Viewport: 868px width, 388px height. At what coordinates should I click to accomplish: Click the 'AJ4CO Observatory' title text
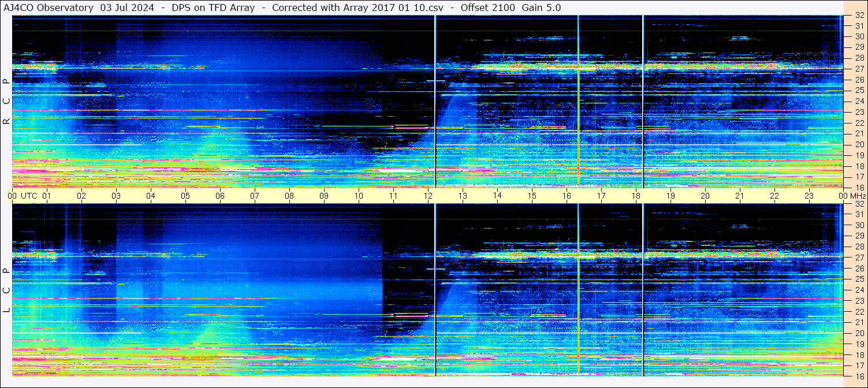click(x=49, y=8)
